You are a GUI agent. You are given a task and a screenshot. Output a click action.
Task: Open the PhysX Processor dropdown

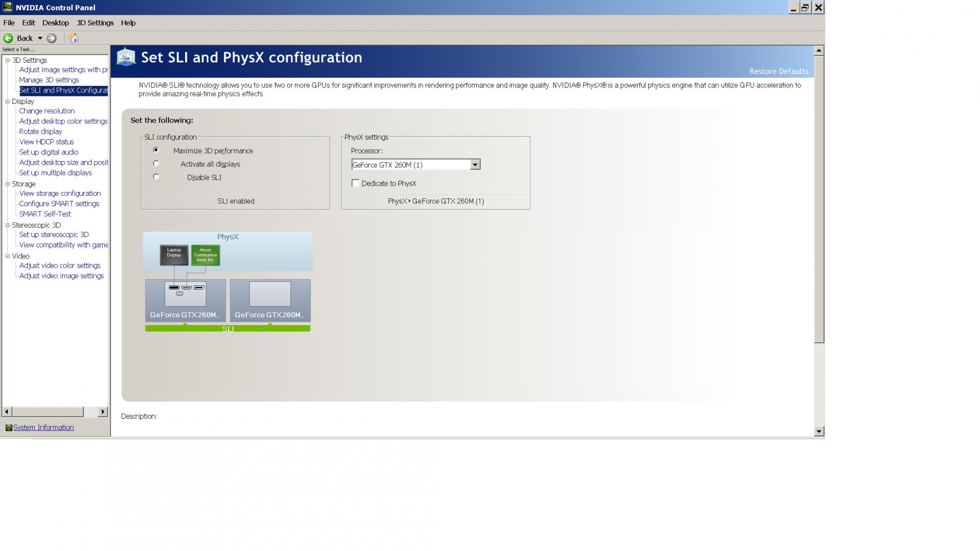(475, 165)
